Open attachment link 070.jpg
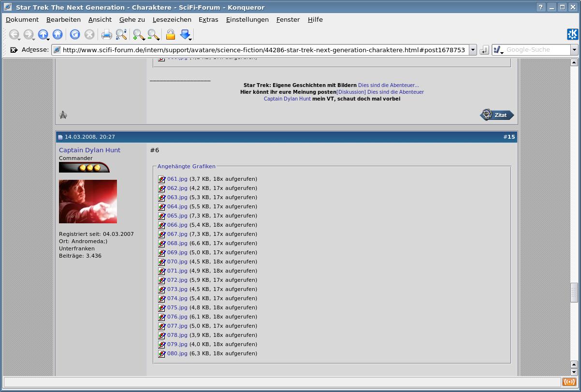 click(x=177, y=261)
